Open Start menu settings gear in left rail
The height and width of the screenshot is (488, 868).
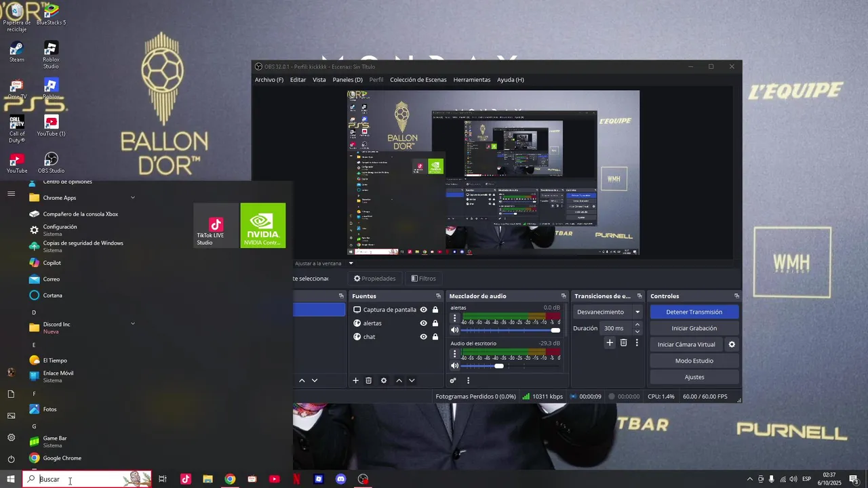tap(11, 437)
